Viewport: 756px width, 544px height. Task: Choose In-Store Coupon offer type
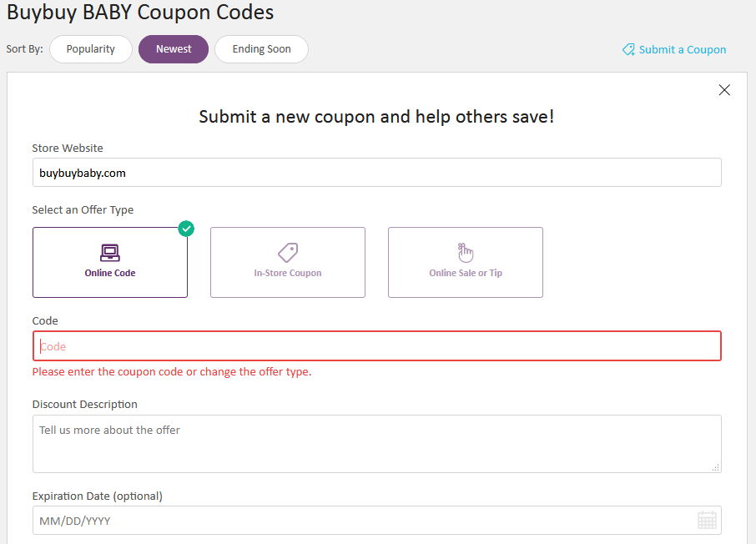click(288, 262)
